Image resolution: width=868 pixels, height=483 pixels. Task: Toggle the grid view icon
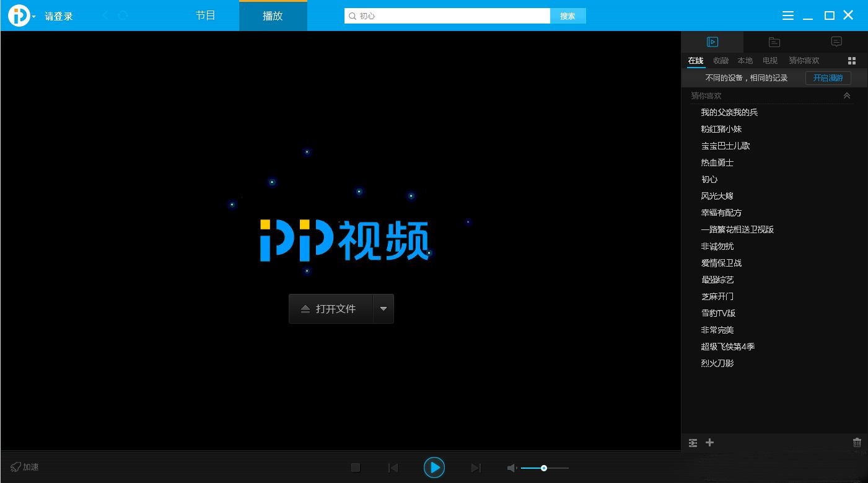pyautogui.click(x=852, y=61)
